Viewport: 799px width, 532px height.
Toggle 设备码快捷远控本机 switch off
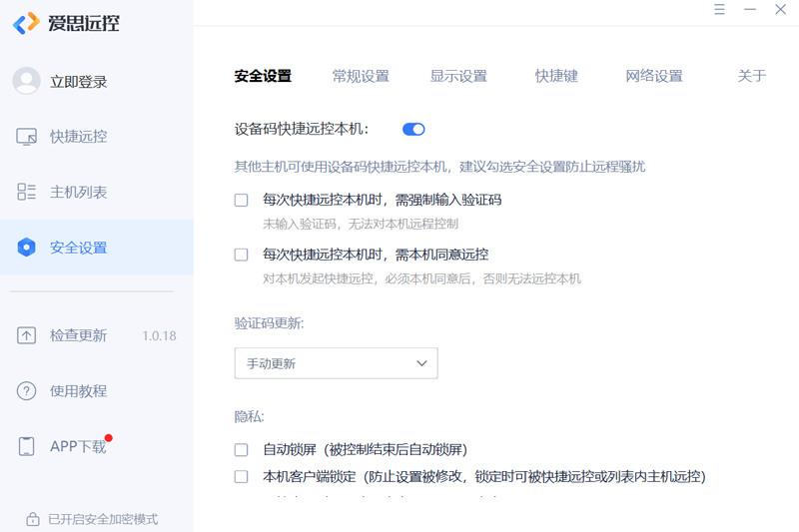[x=413, y=129]
